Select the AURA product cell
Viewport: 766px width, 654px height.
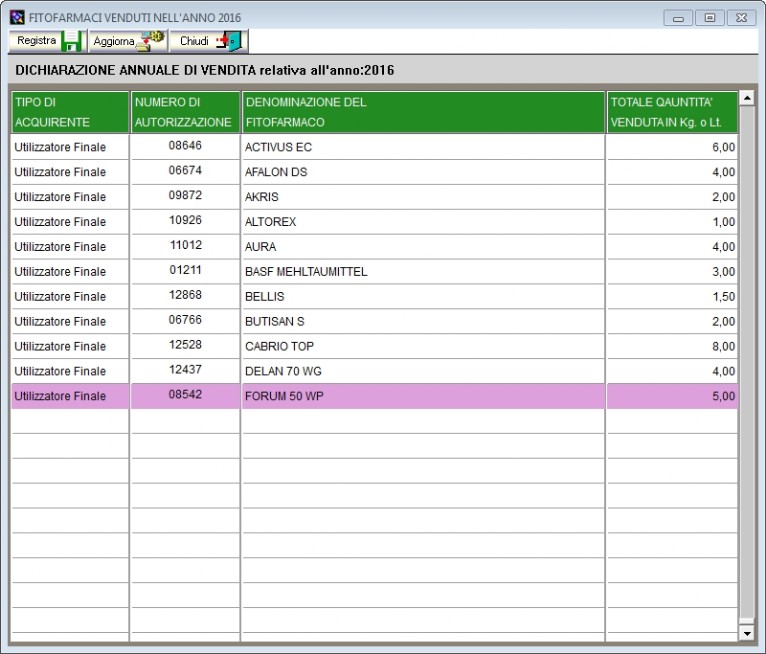(x=424, y=247)
